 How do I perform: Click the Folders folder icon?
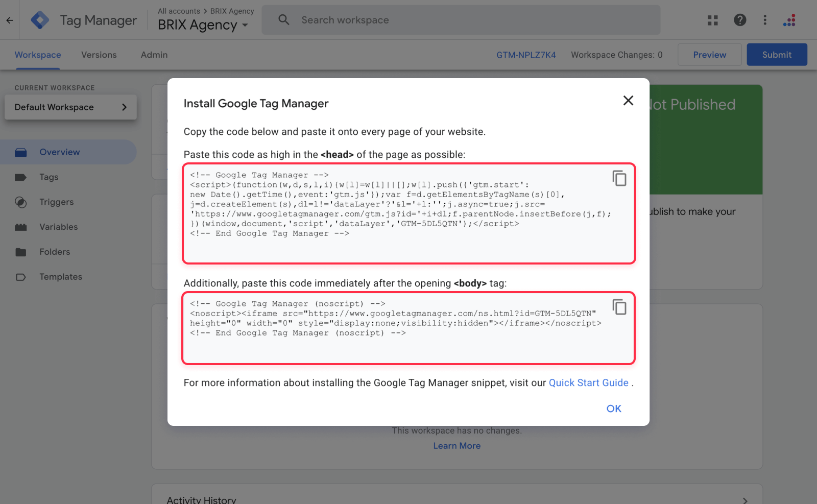point(21,252)
